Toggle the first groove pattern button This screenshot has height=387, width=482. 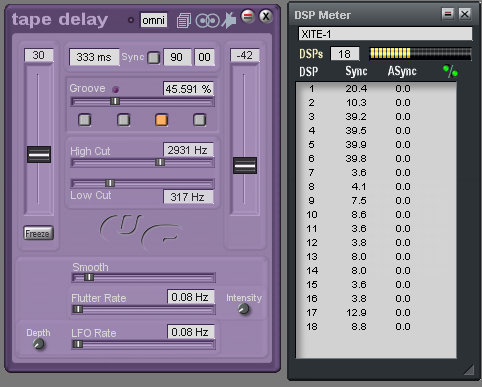pyautogui.click(x=85, y=120)
